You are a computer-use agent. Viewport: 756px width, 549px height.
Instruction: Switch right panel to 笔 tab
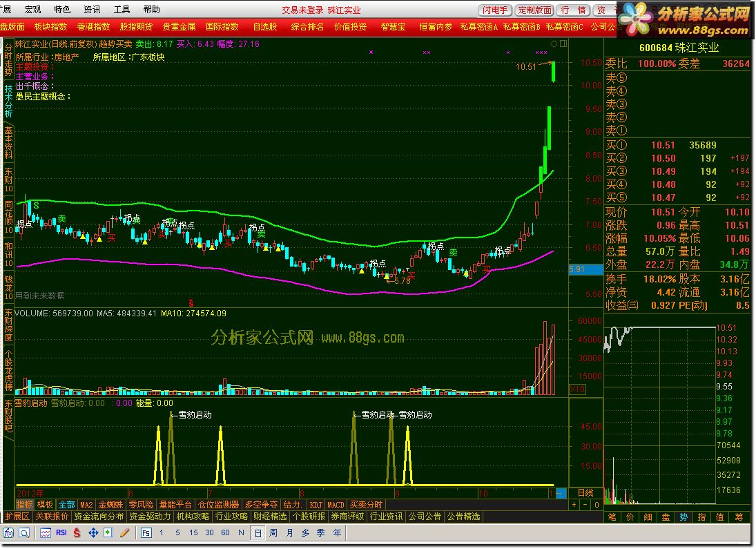pyautogui.click(x=612, y=517)
